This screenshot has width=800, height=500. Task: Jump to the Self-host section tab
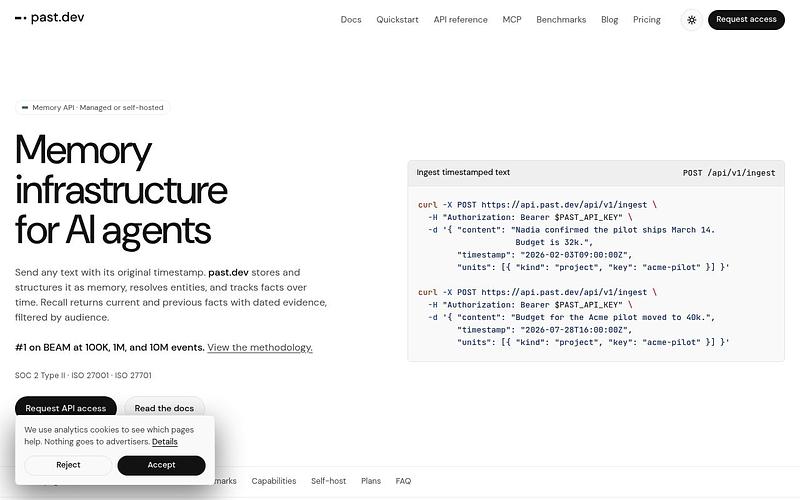tap(328, 481)
